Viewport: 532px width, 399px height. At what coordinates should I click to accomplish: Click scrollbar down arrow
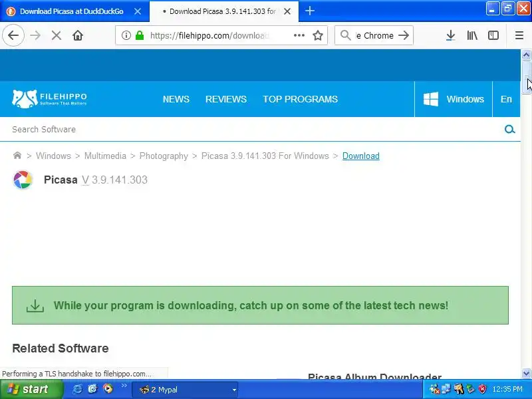pyautogui.click(x=526, y=374)
